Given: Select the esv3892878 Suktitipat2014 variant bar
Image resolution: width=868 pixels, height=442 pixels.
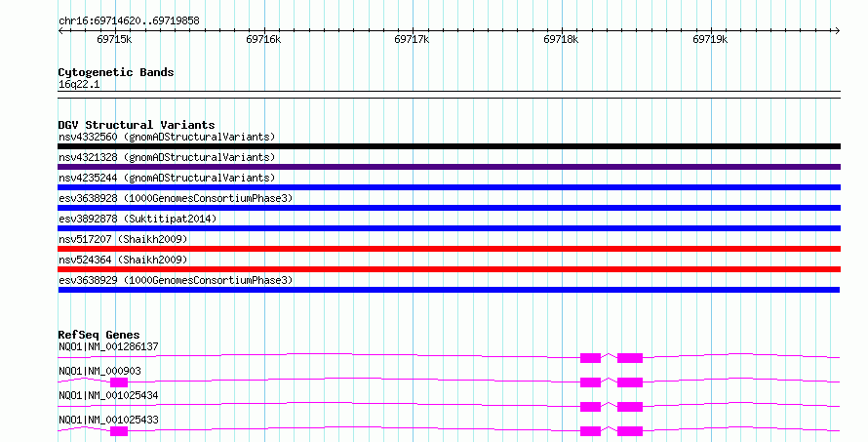Looking at the screenshot, I should [449, 228].
